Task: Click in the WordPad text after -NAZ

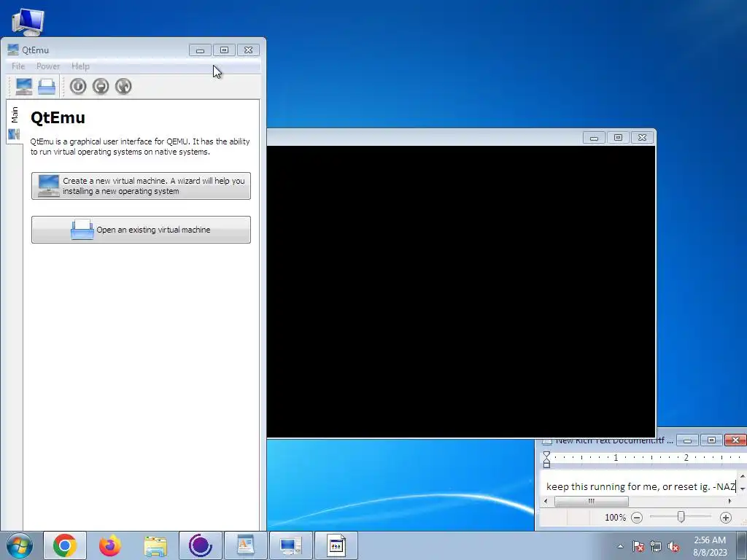Action: click(x=736, y=486)
